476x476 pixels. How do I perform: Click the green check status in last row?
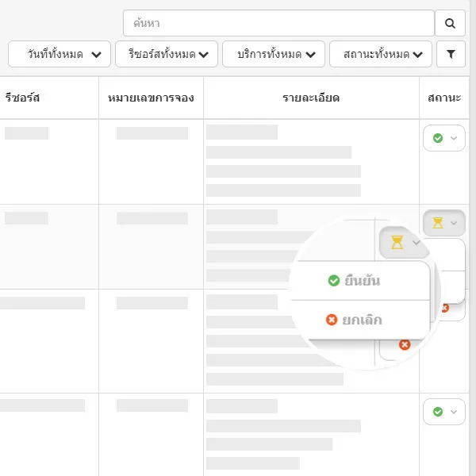pos(437,412)
